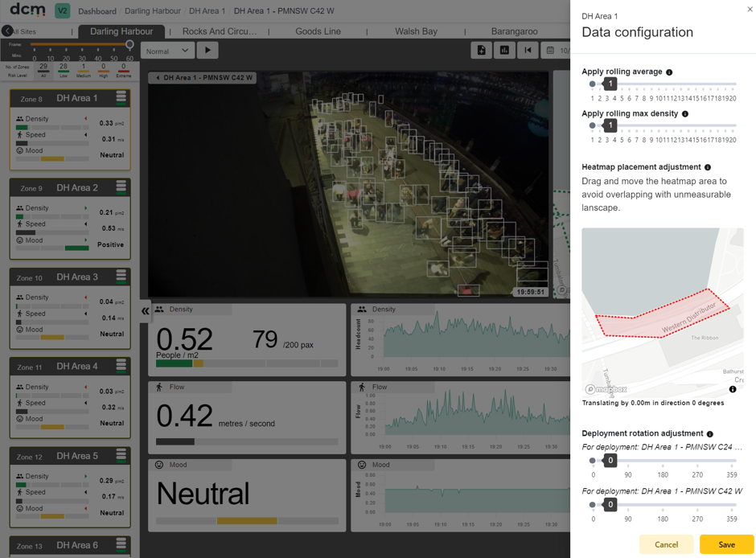The width and height of the screenshot is (756, 558).
Task: Click the red heatmap area on the map
Action: click(x=661, y=316)
